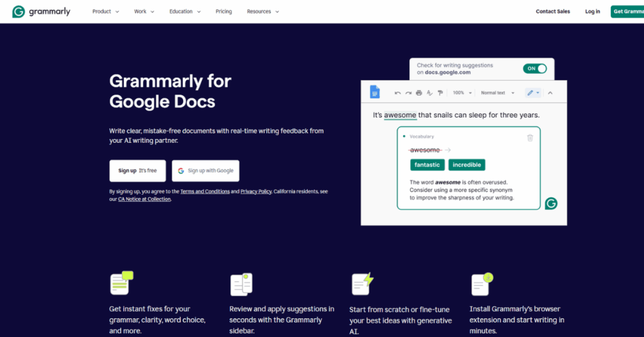Expand the Resources menu
Screen dimensions: 644x337
pos(263,11)
